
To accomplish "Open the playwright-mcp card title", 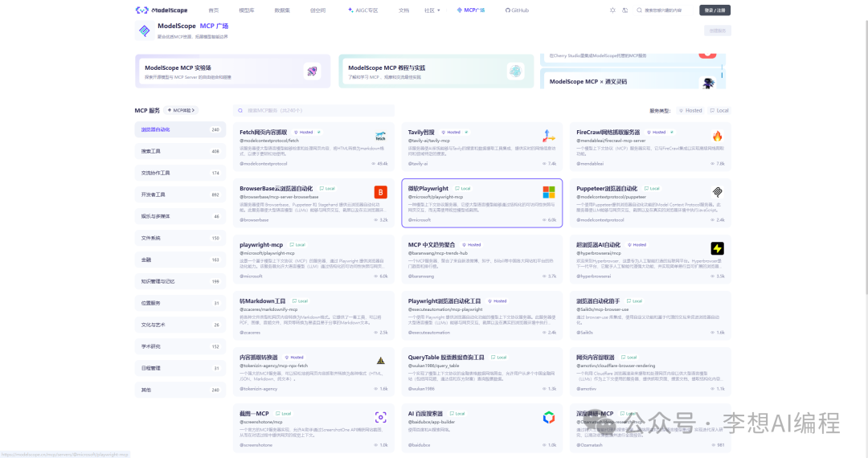I will [261, 244].
